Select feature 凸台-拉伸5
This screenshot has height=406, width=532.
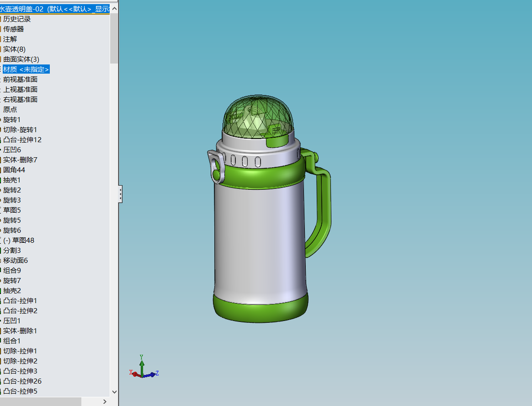click(x=20, y=391)
